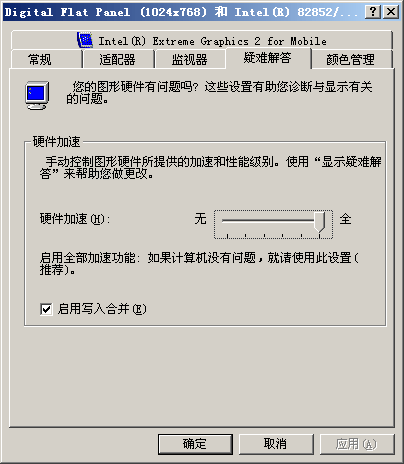The width and height of the screenshot is (404, 464).
Task: Select the 疑难解答 tab
Action: [x=268, y=58]
